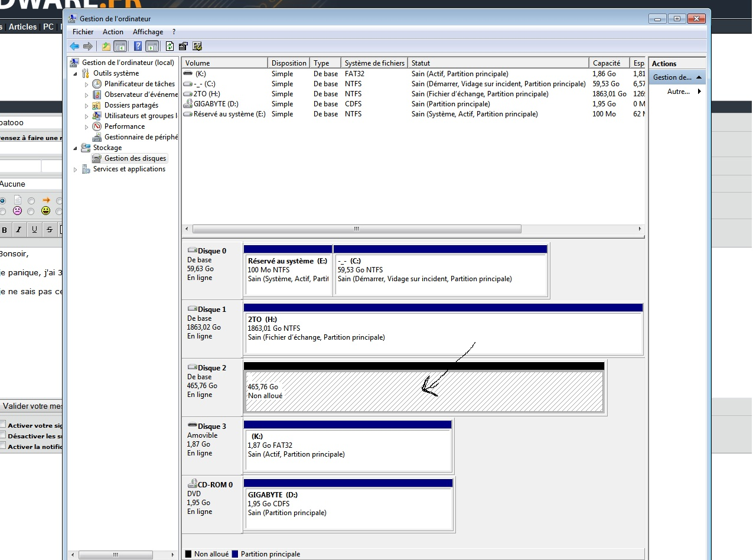Screen dimensions: 753x560
Task: Click the Outils système tools icon
Action: pos(86,73)
